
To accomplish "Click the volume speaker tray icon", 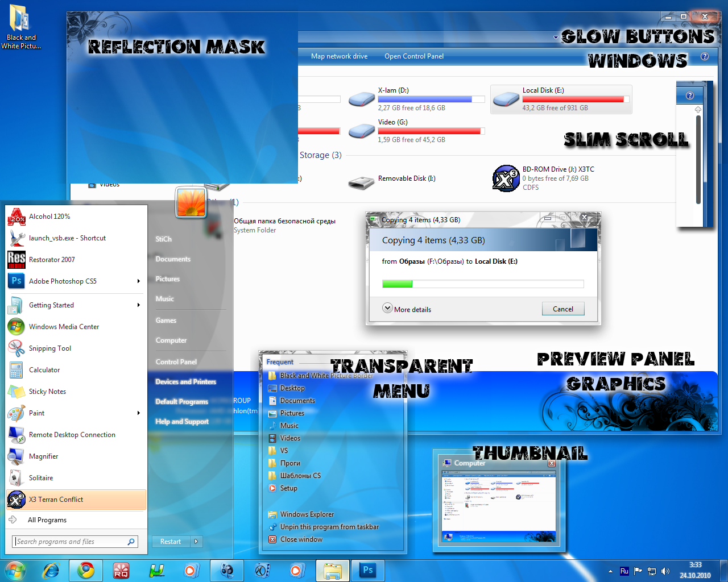I will tap(665, 571).
